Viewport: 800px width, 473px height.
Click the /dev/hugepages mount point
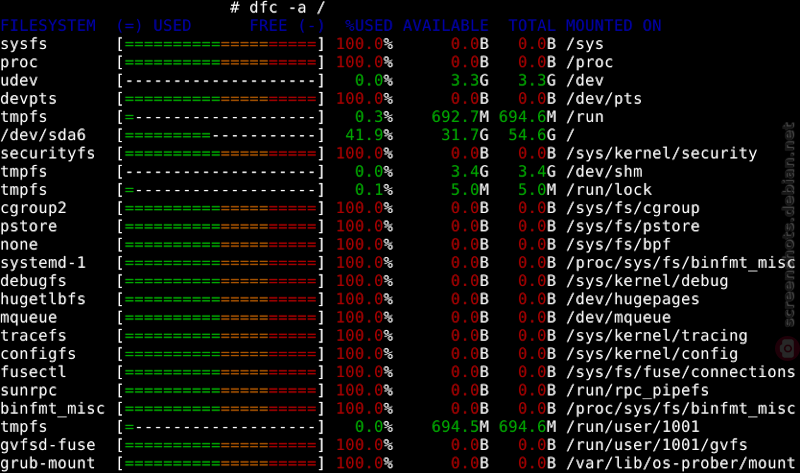point(633,300)
